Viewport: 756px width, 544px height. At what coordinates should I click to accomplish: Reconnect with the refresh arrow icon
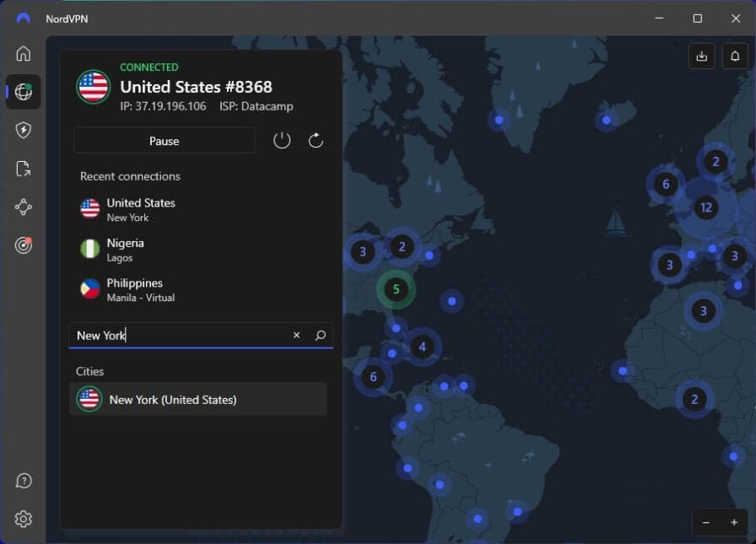tap(316, 141)
